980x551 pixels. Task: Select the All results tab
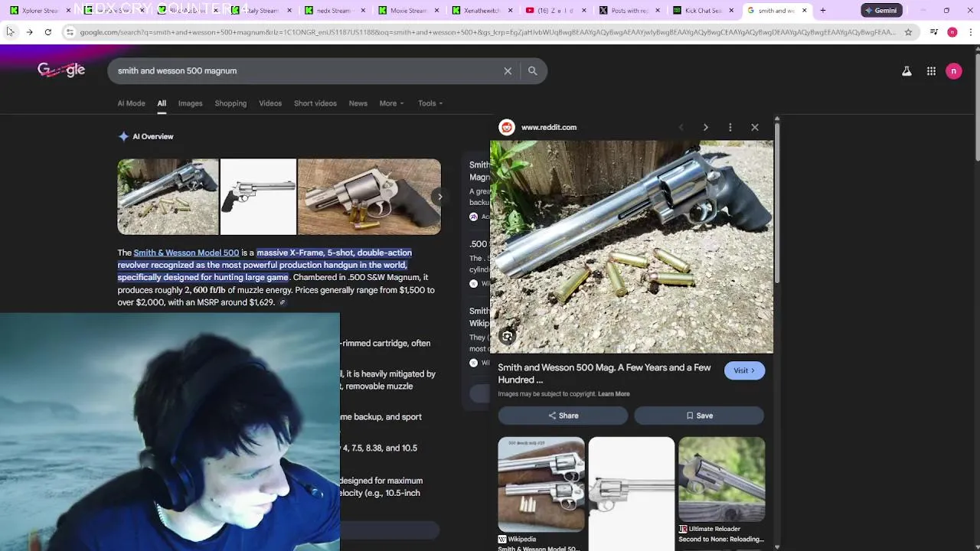pos(162,103)
